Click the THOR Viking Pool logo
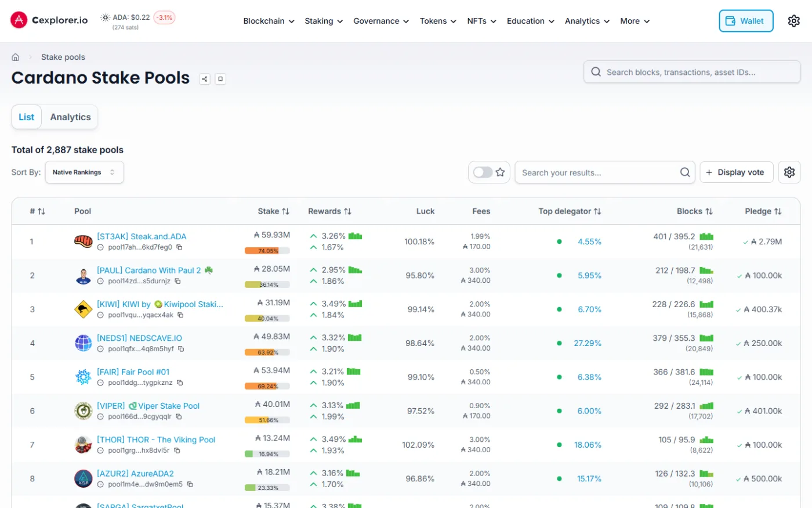The image size is (812, 508). click(84, 445)
